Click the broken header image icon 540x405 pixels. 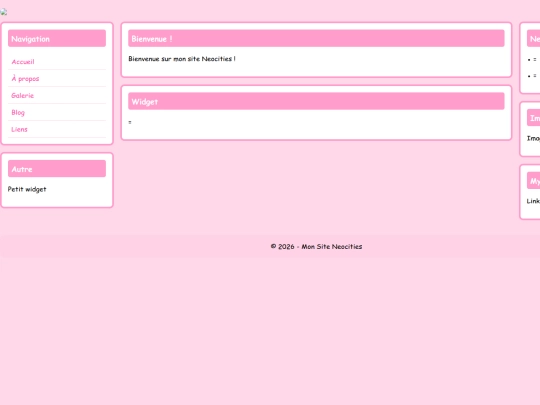3,12
